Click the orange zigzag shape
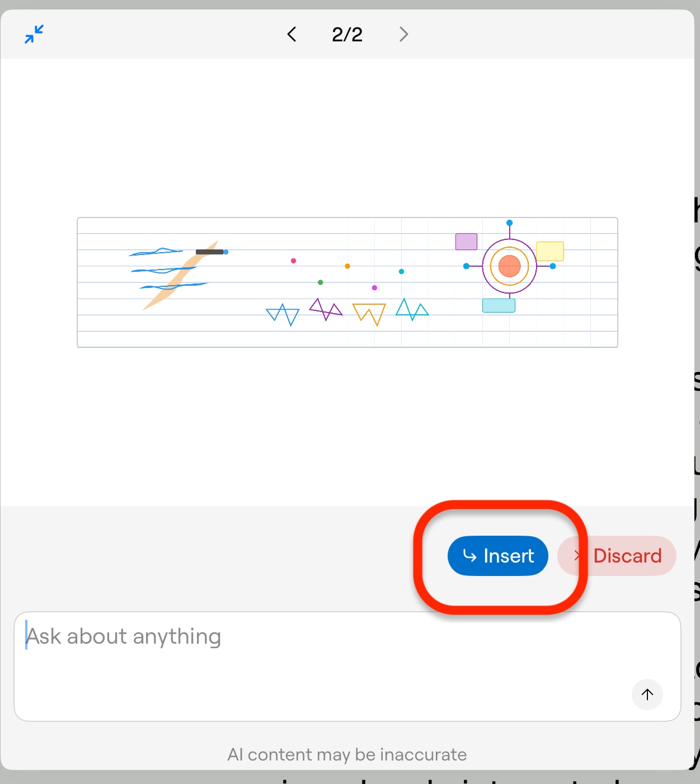The width and height of the screenshot is (700, 784). [x=369, y=313]
